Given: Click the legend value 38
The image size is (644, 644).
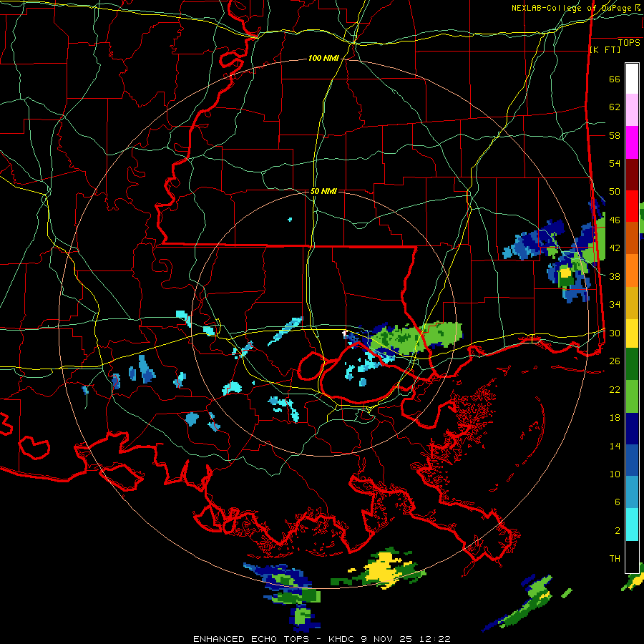Looking at the screenshot, I should 615,276.
